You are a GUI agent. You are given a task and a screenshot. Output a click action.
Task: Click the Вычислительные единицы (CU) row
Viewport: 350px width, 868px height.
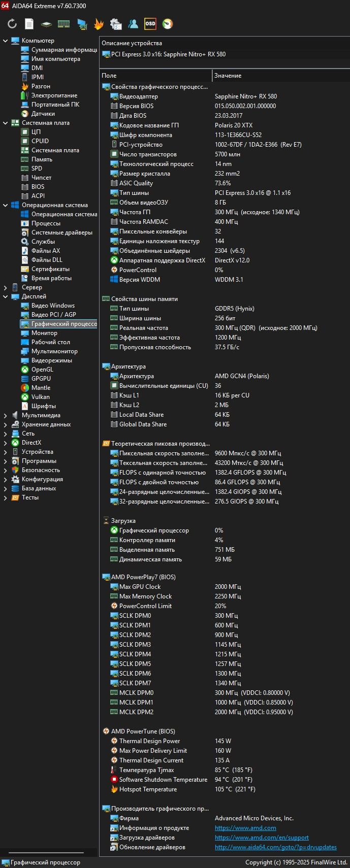coord(225,386)
